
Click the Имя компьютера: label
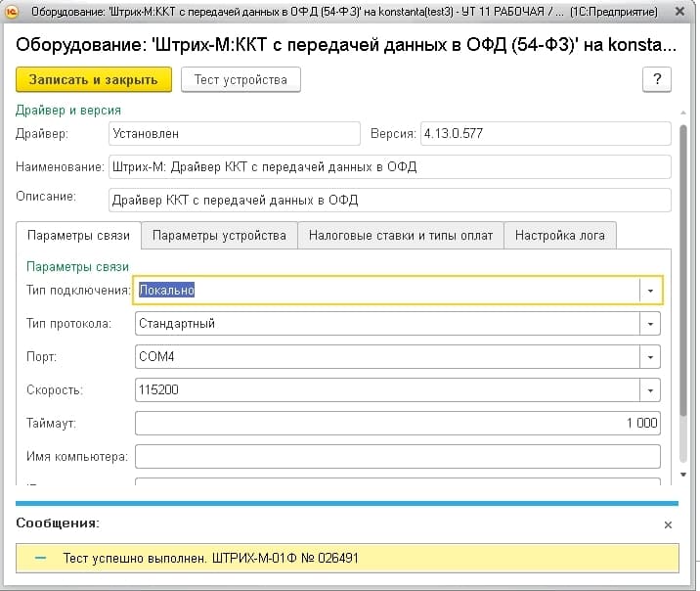click(x=77, y=457)
